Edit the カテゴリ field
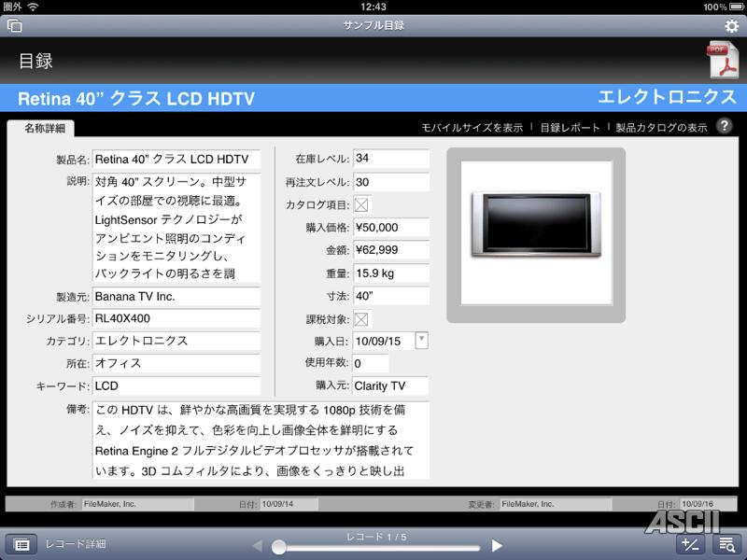The image size is (747, 560). (x=176, y=341)
